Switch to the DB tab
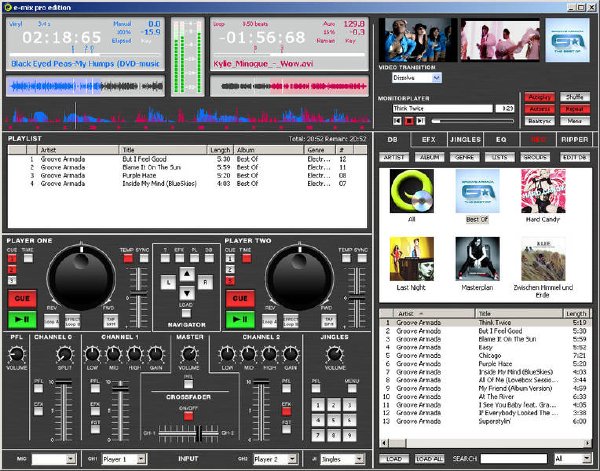This screenshot has width=600, height=471. tap(393, 140)
